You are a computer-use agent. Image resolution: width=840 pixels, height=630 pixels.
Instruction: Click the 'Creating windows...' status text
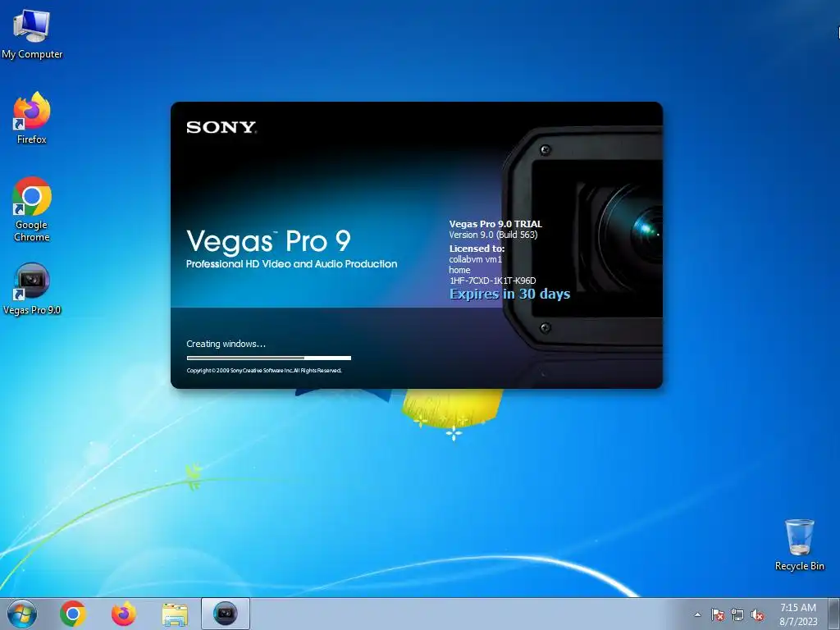[x=226, y=344]
